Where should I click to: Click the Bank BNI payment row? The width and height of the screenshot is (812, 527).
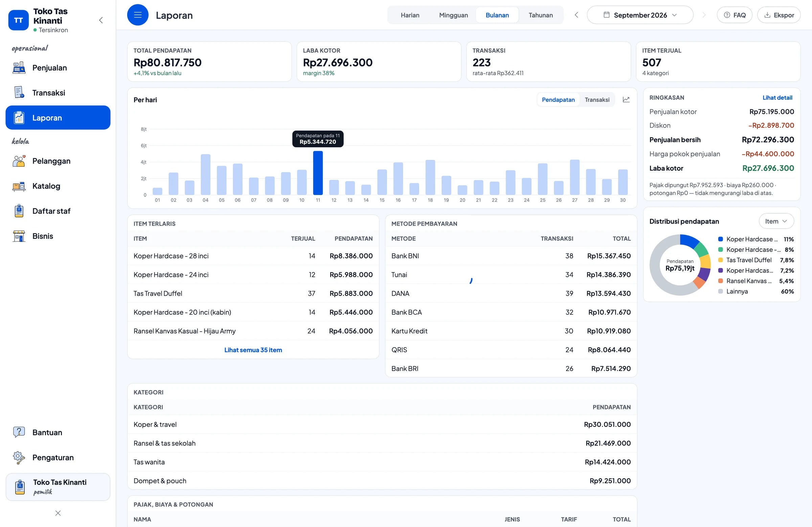click(511, 256)
